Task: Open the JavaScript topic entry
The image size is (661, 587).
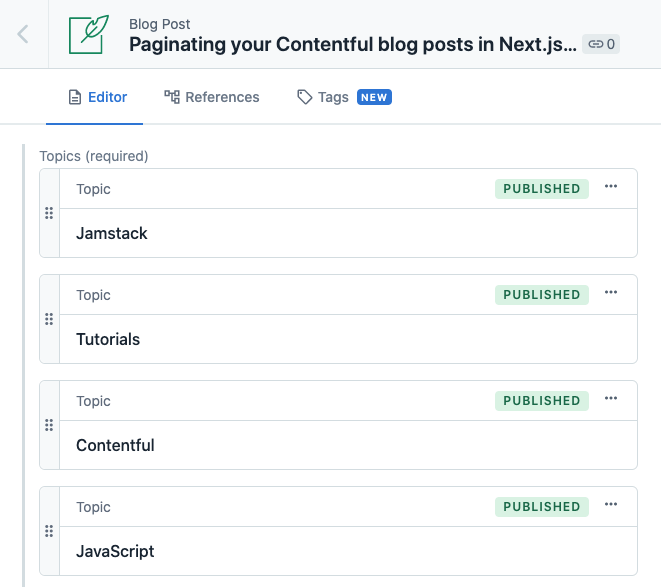Action: pos(115,551)
